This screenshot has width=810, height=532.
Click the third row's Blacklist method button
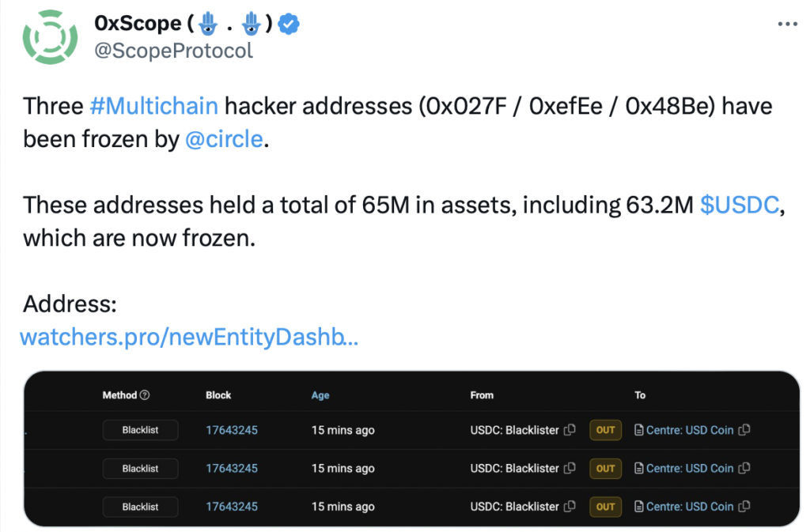tap(140, 506)
